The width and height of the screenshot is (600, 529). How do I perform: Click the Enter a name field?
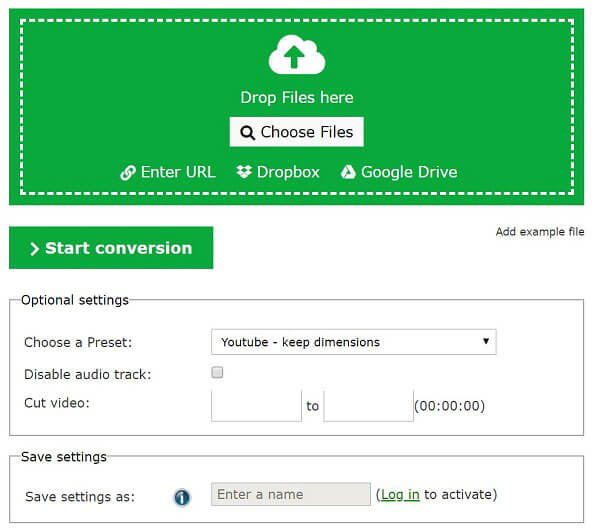tap(291, 494)
